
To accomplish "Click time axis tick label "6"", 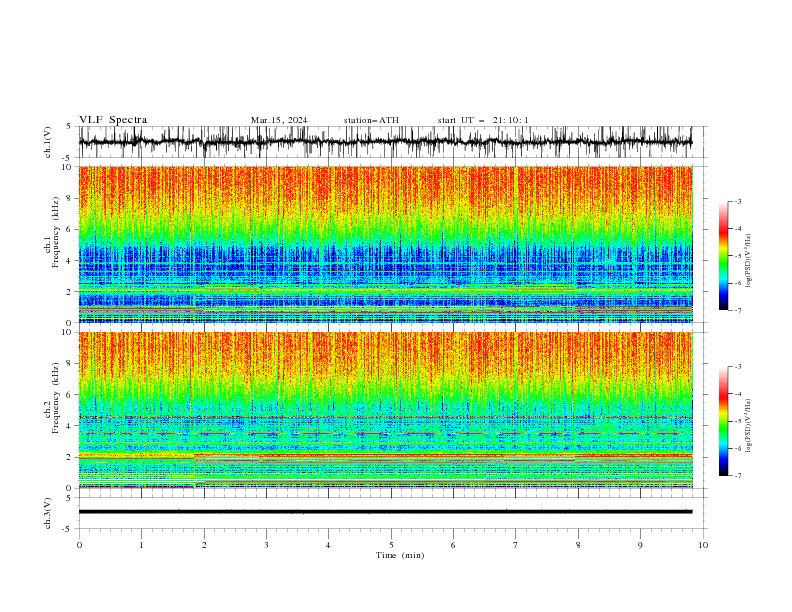I will [453, 545].
